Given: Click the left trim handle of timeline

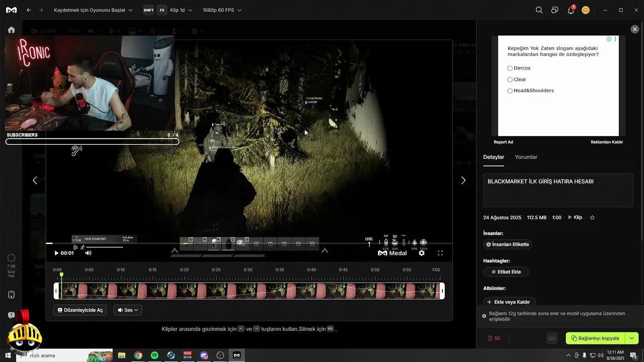Looking at the screenshot, I should click(x=57, y=291).
